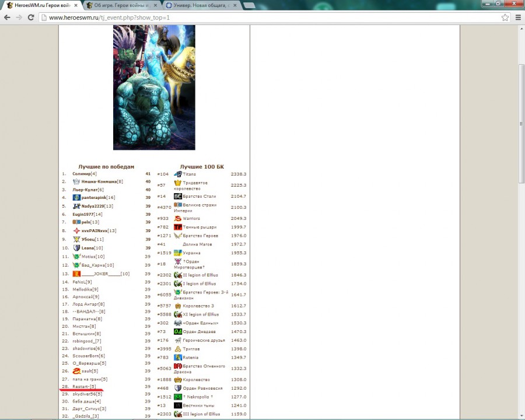
Task: Click the clan icon beside sault
Action: 76,371
